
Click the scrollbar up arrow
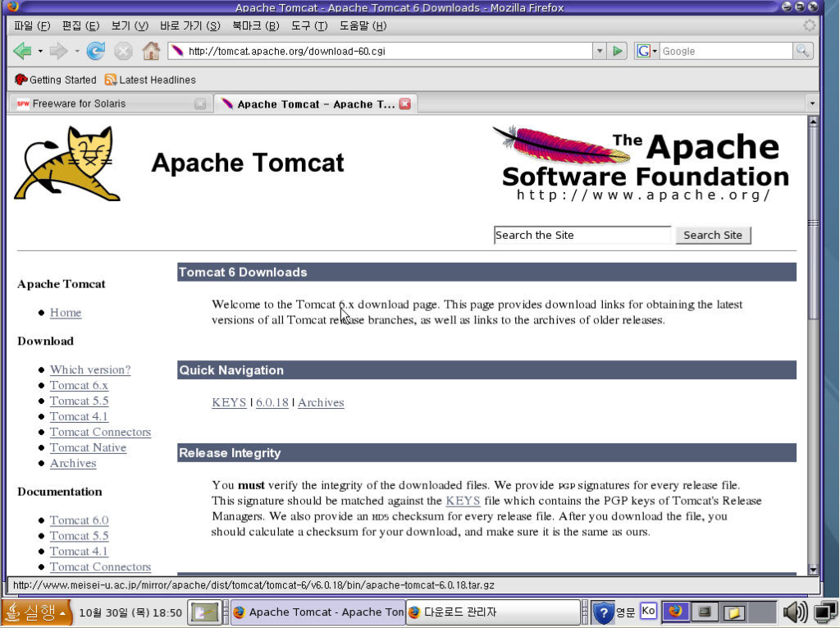(x=813, y=121)
